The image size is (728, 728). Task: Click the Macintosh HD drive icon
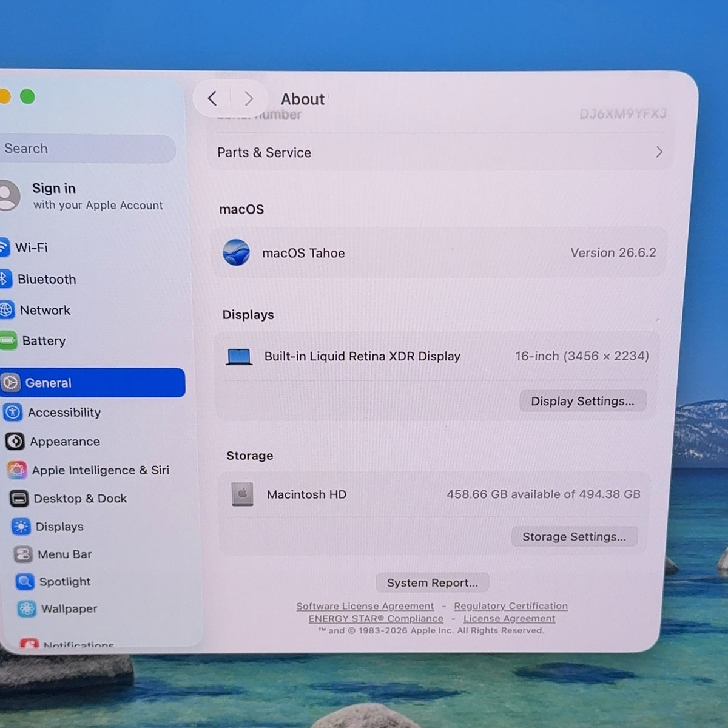pos(242,494)
